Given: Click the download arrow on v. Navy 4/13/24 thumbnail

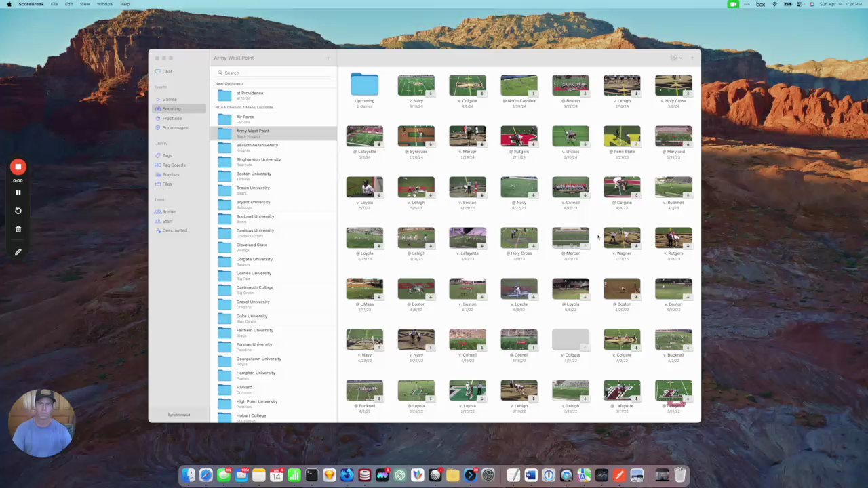Looking at the screenshot, I should click(x=431, y=94).
